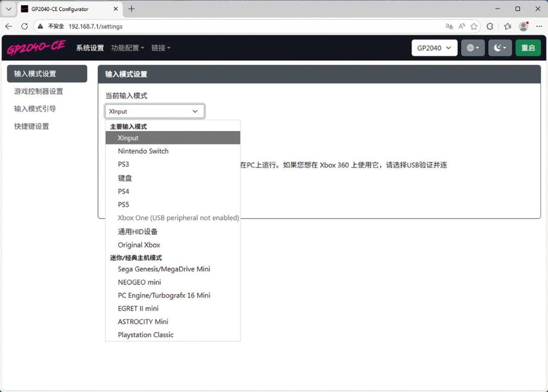Click the 迷你/经典主机模式 group header
The width and height of the screenshot is (548, 392).
[136, 258]
